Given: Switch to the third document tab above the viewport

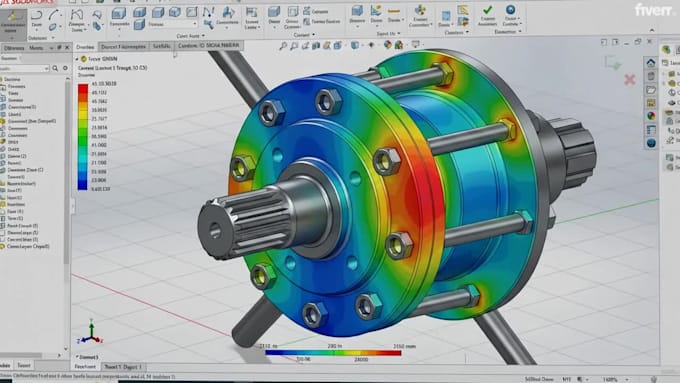Looking at the screenshot, I should tap(161, 46).
